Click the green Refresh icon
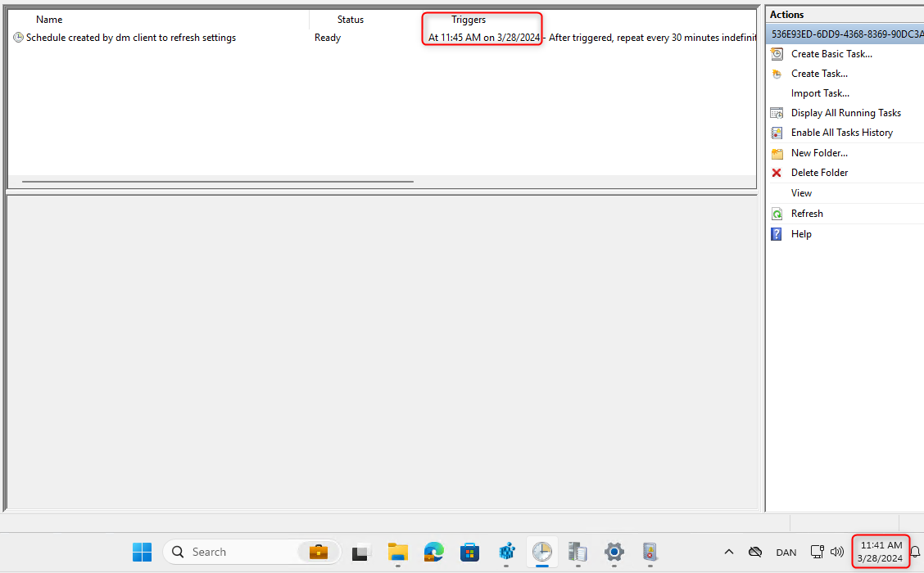924x573 pixels. (777, 214)
